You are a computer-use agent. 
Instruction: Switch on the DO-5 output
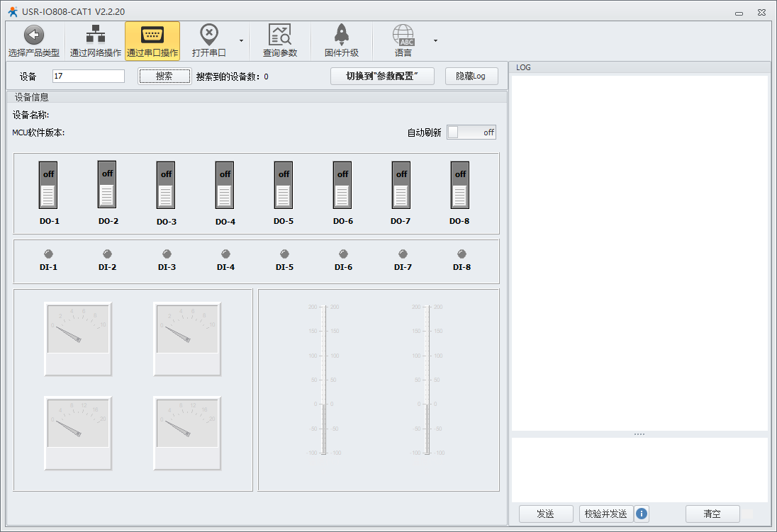[284, 186]
